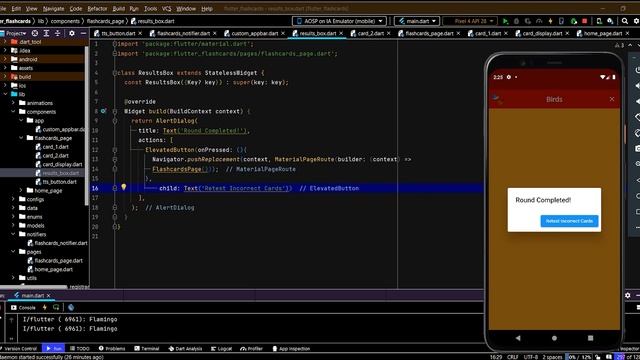Switch to the card_display.dart editor tab

tap(542, 33)
